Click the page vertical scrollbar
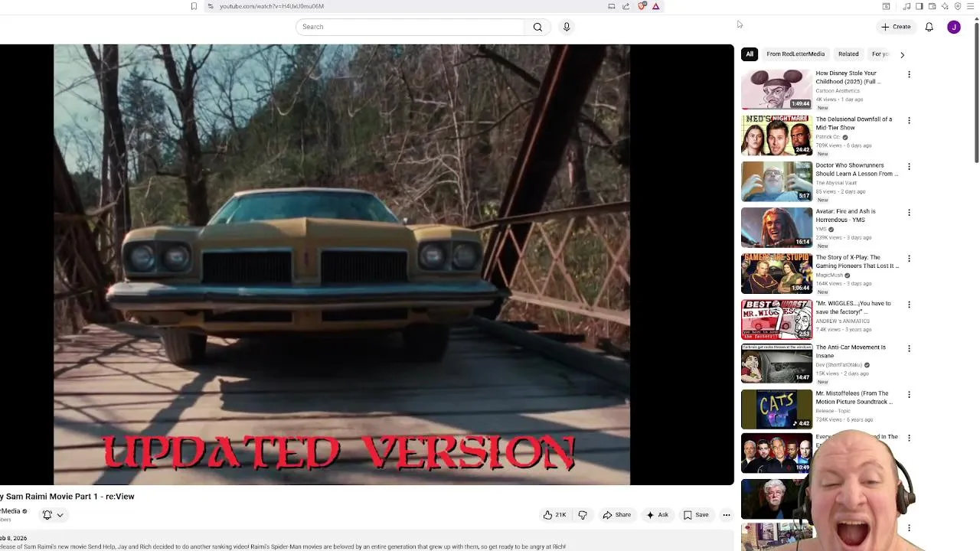This screenshot has width=980, height=551. click(976, 92)
